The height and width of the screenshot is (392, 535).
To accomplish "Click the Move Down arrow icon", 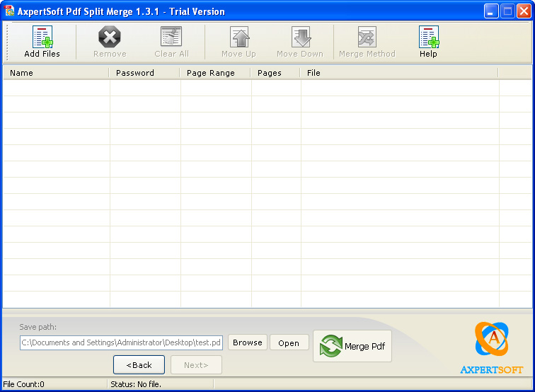I will (x=301, y=37).
